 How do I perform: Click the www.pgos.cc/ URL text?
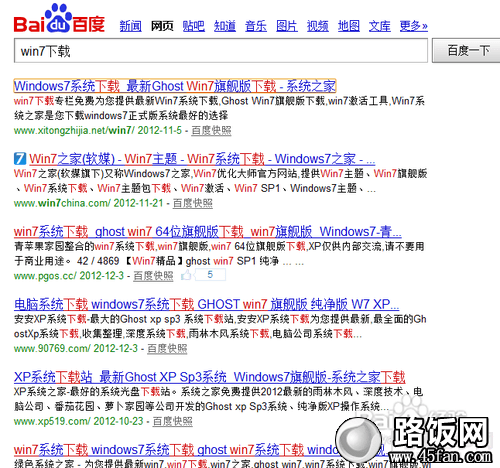tap(45, 276)
